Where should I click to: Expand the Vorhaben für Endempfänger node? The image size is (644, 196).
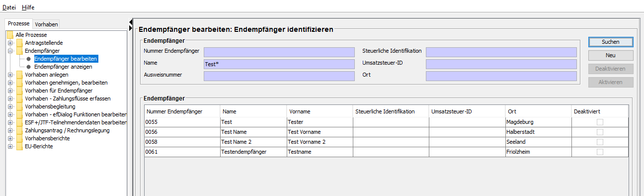(x=10, y=91)
